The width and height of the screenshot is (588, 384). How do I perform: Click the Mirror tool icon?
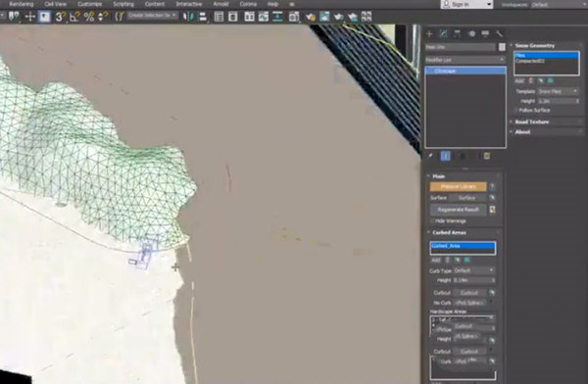[188, 17]
